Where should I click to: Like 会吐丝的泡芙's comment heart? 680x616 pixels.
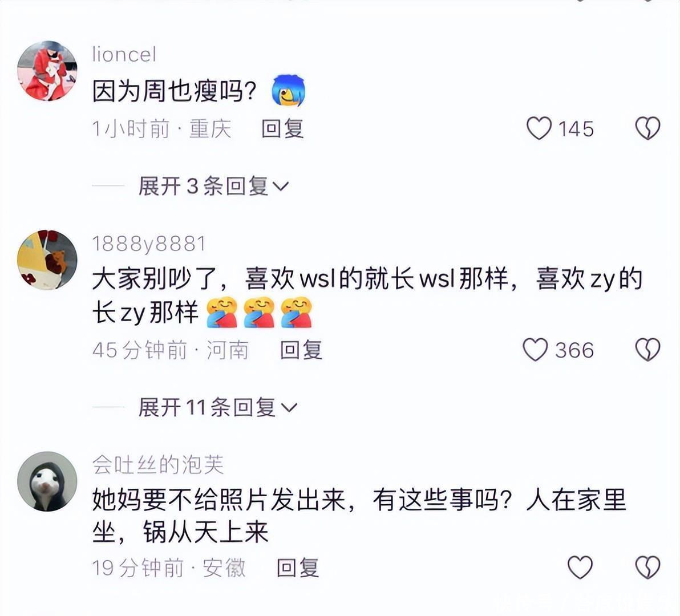pos(580,568)
